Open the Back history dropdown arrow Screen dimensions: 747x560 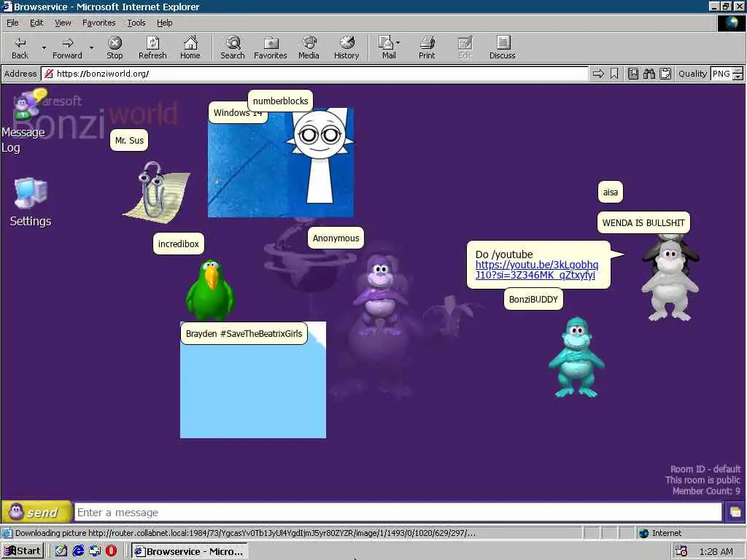click(x=44, y=47)
